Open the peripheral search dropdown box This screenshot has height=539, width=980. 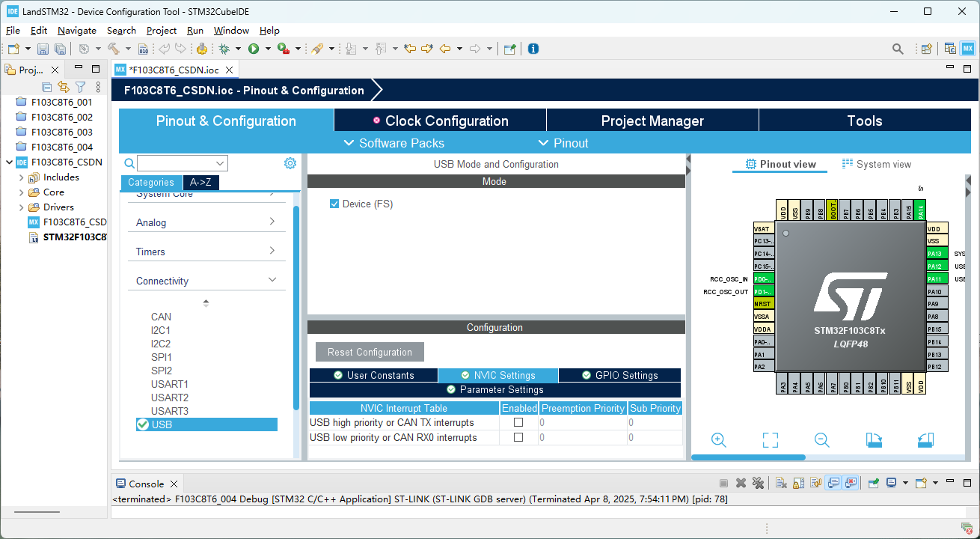[x=183, y=163]
